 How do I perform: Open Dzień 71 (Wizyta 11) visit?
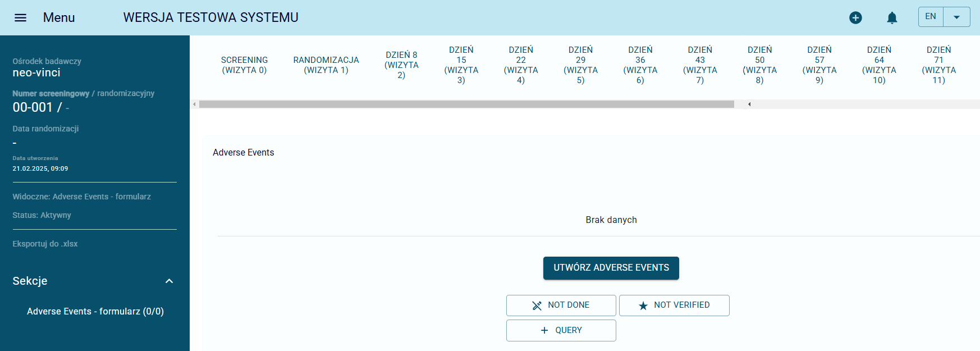pos(938,65)
